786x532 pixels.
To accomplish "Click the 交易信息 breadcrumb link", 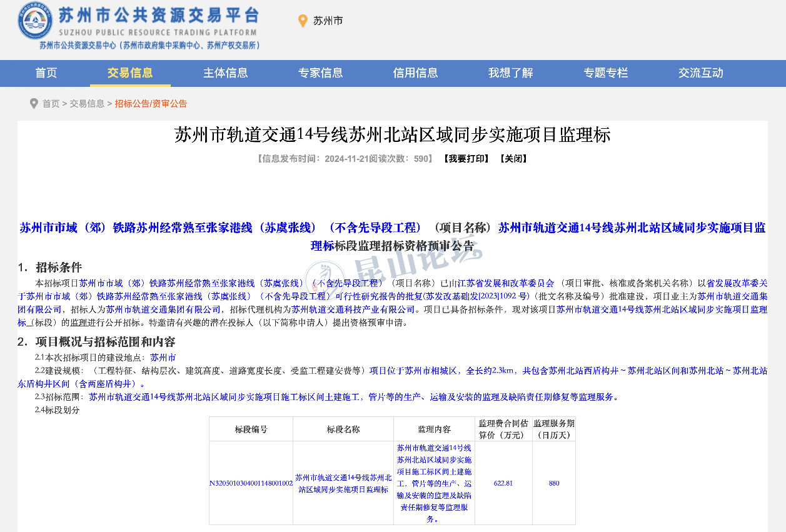I will [87, 104].
